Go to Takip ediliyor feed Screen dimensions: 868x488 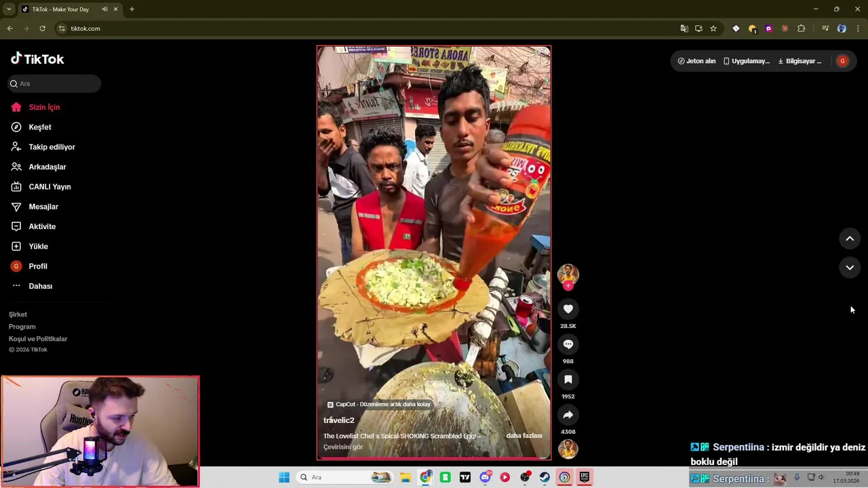(43, 147)
